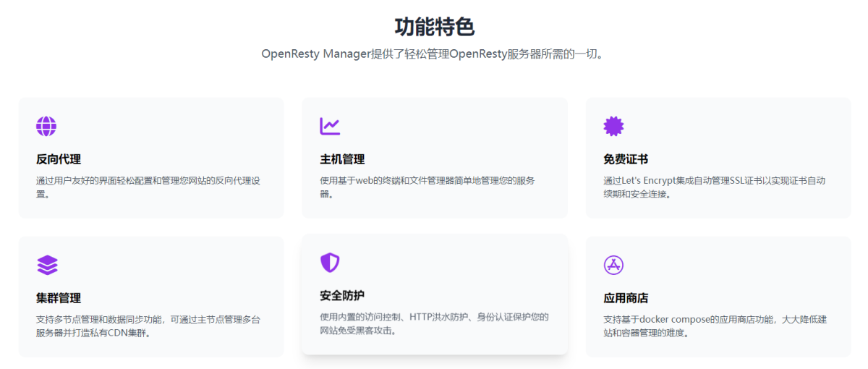Click the certificate badge icon
The height and width of the screenshot is (369, 868).
point(613,127)
